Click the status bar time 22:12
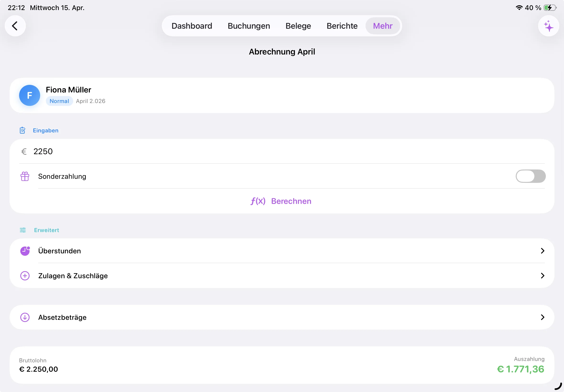564x392 pixels. [x=16, y=8]
